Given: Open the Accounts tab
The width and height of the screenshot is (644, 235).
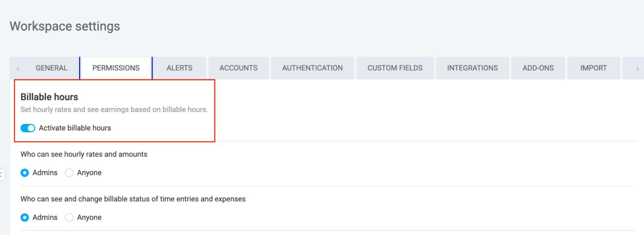Looking at the screenshot, I should click(239, 68).
